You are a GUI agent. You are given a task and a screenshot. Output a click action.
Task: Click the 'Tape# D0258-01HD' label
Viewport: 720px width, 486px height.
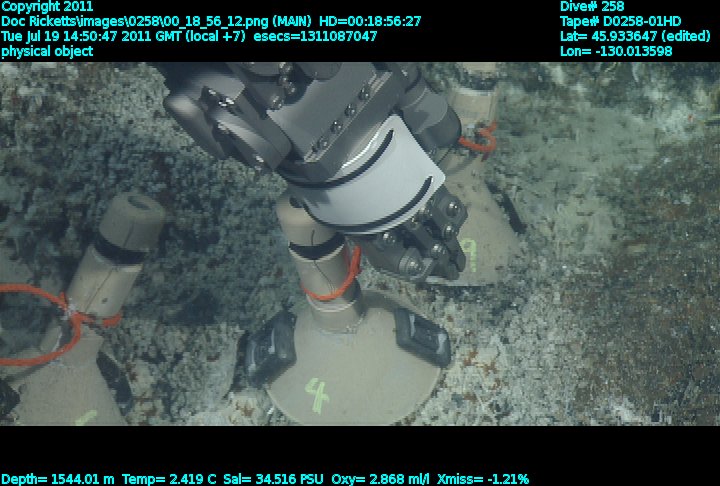(x=620, y=21)
